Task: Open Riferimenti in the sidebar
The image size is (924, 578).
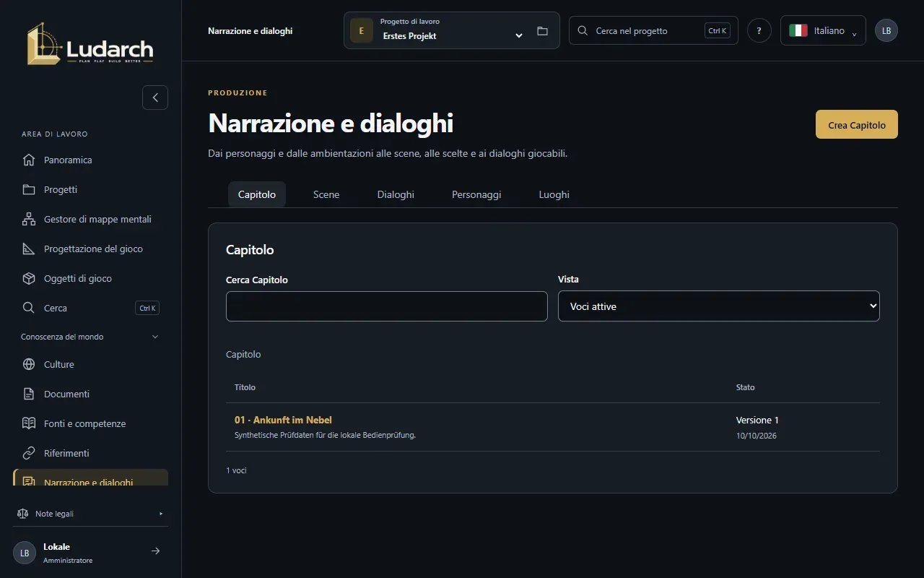Action: [91, 453]
